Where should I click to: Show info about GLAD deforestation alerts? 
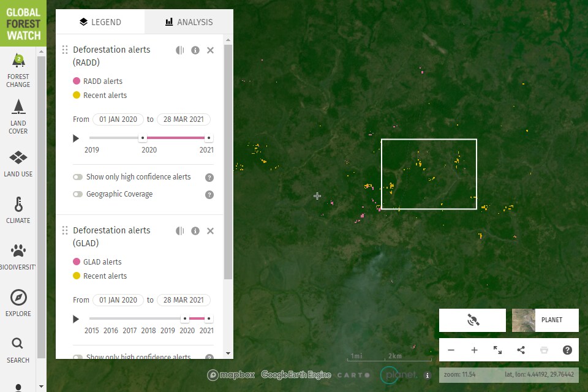[x=195, y=231]
